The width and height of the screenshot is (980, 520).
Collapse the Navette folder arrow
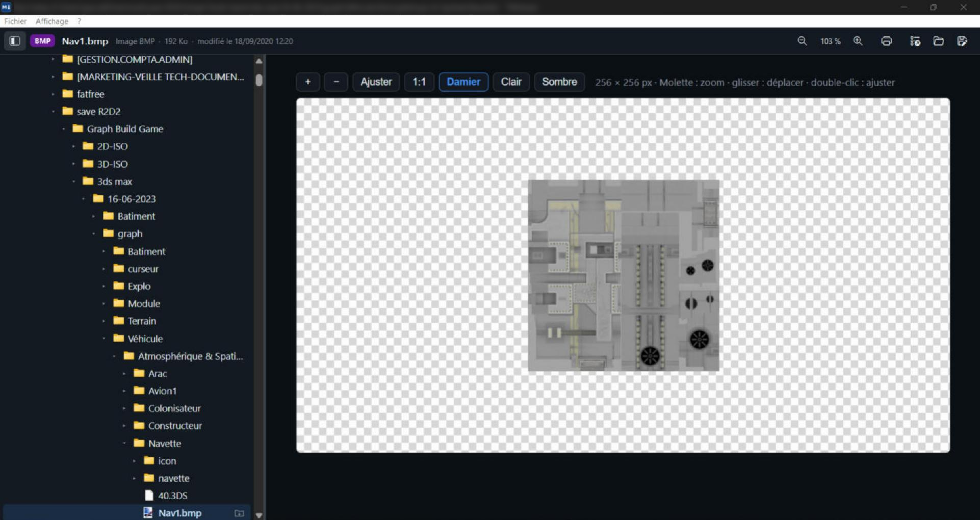124,443
